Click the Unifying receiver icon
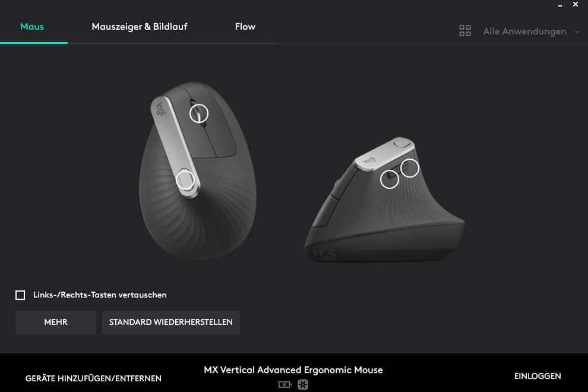This screenshot has height=392, width=588. click(303, 384)
